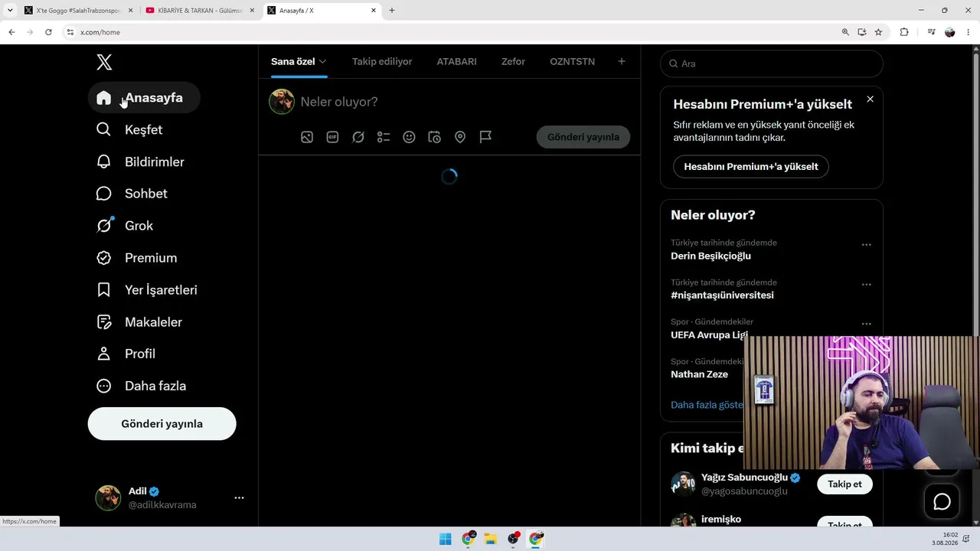Open more options for Derin Beşikçioğlu trend

[x=866, y=245]
